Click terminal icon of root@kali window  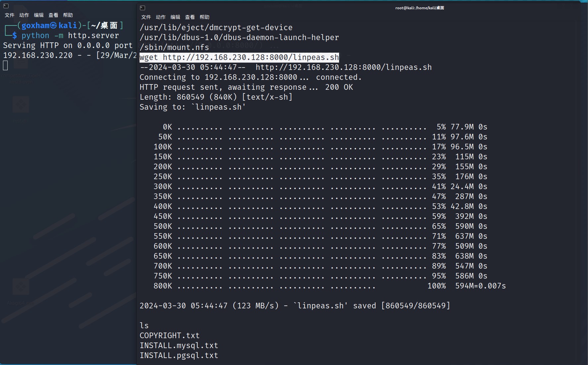143,8
